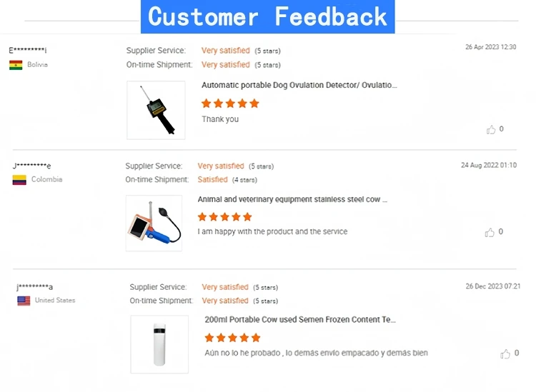Click the United States flag icon
This screenshot has width=536, height=392.
coord(24,301)
